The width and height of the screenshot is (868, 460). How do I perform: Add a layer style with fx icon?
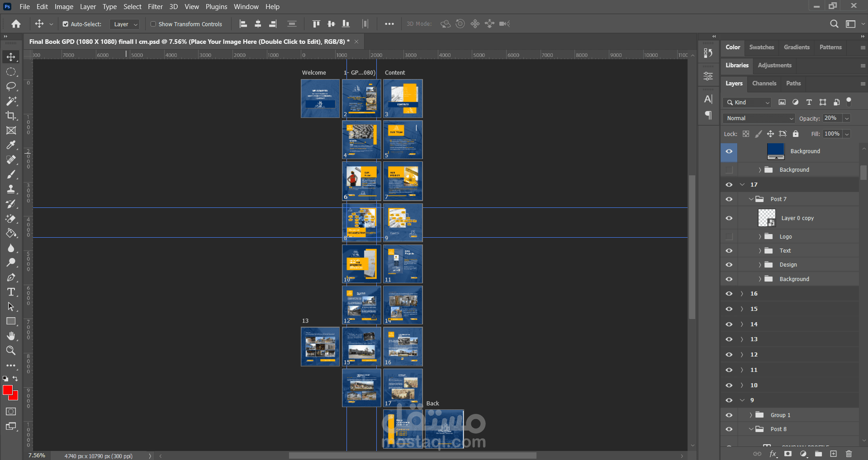773,454
